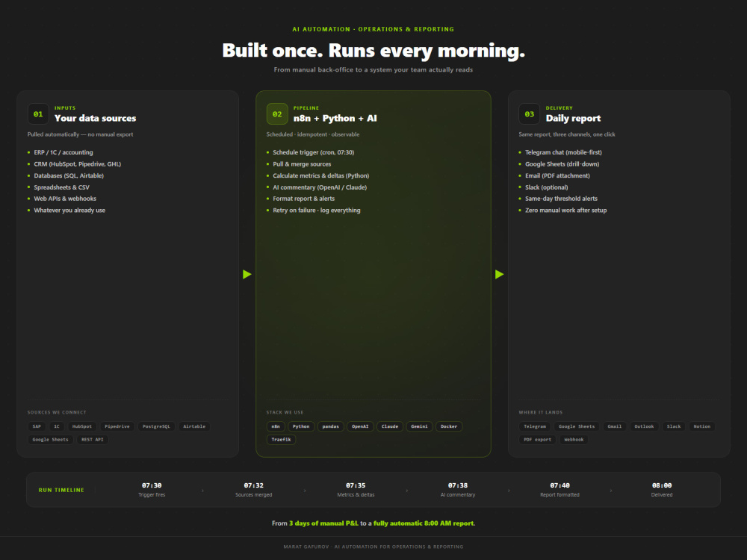Click 'Same-day threshold alerts' list item

click(x=561, y=199)
